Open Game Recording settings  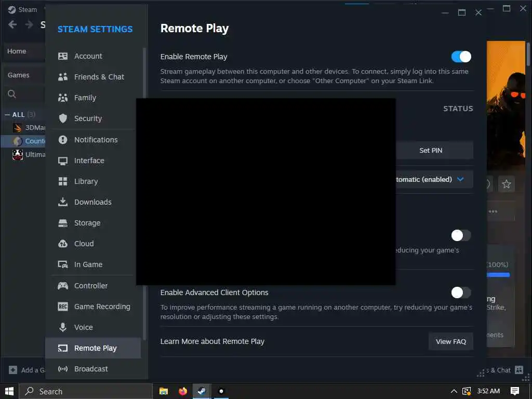[94, 307]
